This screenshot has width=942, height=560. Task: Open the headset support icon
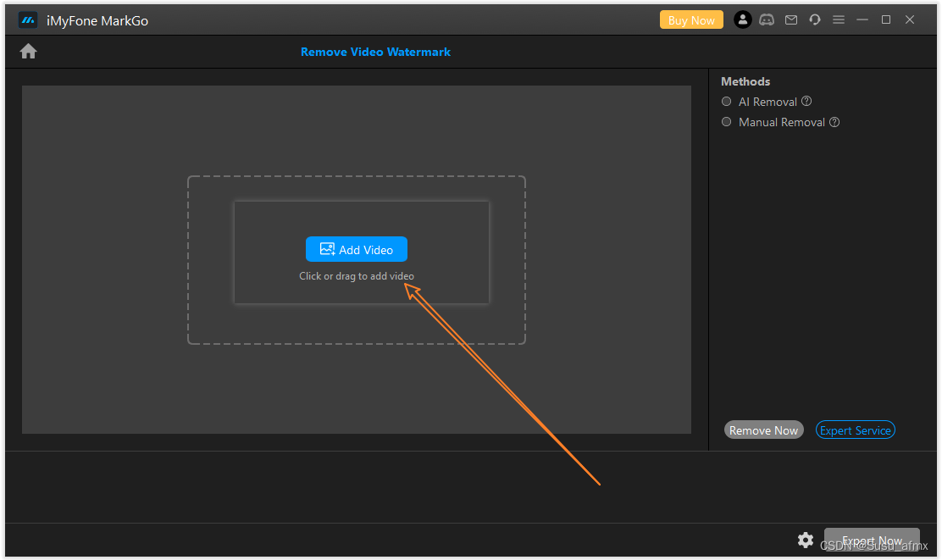coord(815,19)
